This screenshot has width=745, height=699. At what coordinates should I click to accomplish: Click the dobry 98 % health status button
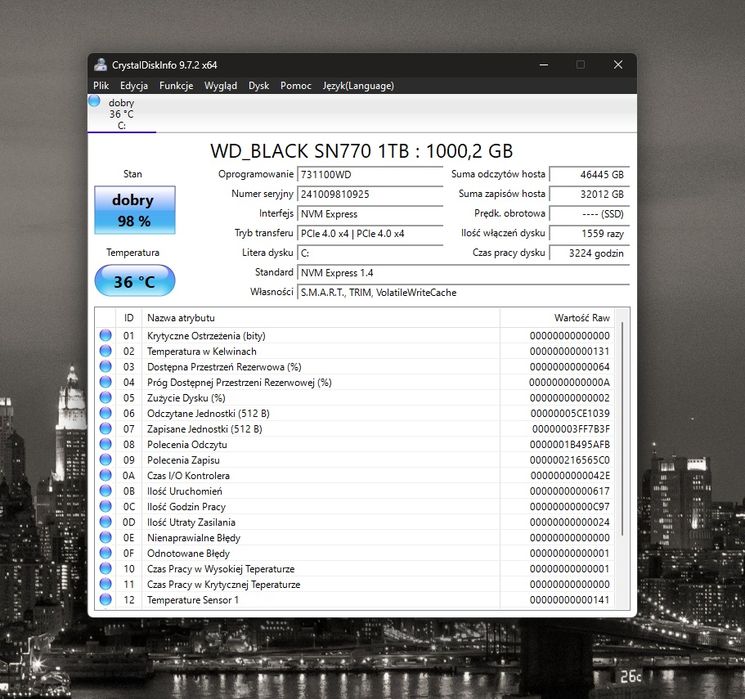point(135,210)
